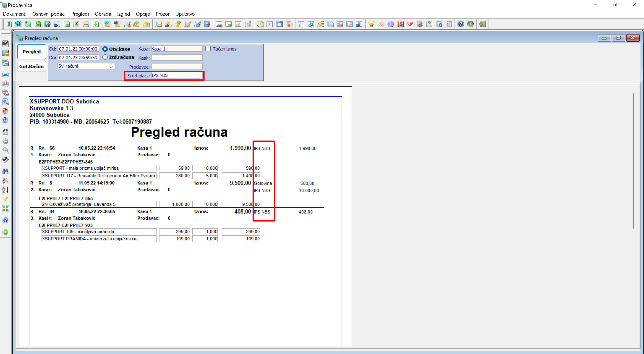644x354 pixels.
Task: Click the Word export icon in sidebar
Action: click(5, 102)
